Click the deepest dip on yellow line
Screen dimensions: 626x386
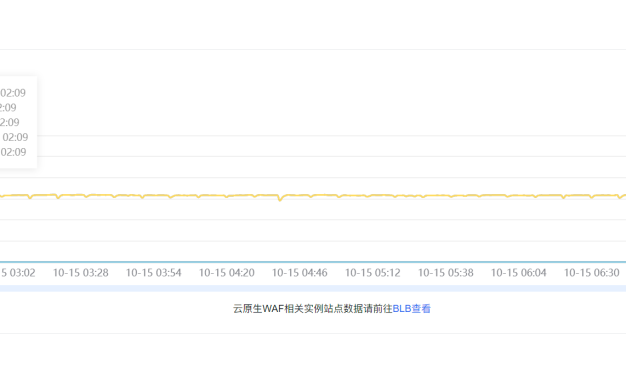click(x=280, y=199)
